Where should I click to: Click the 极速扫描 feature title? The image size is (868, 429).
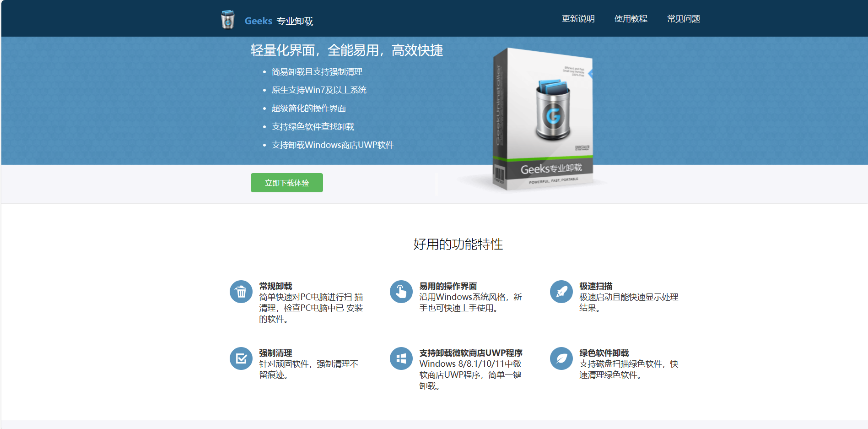596,286
